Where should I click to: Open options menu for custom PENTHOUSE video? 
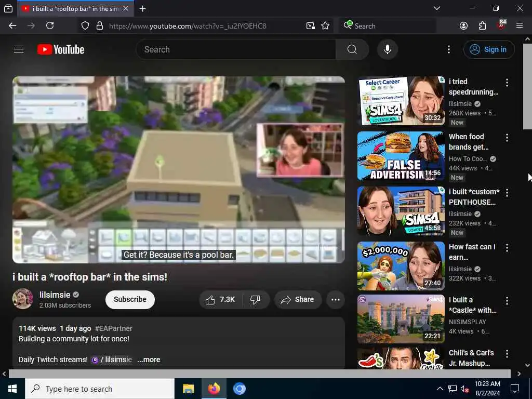point(507,193)
